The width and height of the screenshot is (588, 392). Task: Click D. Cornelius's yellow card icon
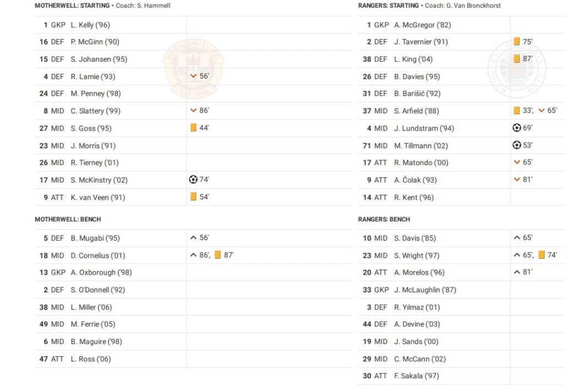pyautogui.click(x=218, y=255)
